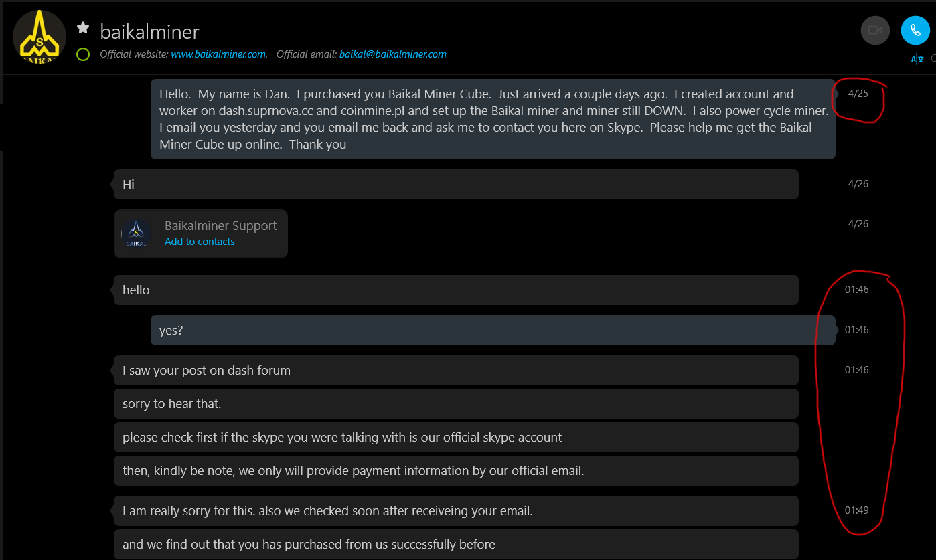Open the www.baikalminer.com website link
The image size is (936, 560).
pos(219,54)
